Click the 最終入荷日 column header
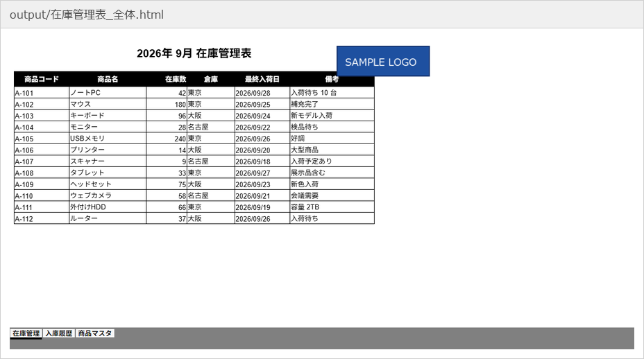The image size is (644, 359). (262, 79)
